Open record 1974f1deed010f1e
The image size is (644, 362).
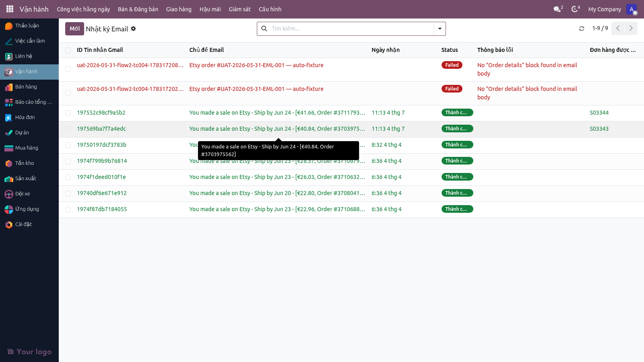(101, 177)
